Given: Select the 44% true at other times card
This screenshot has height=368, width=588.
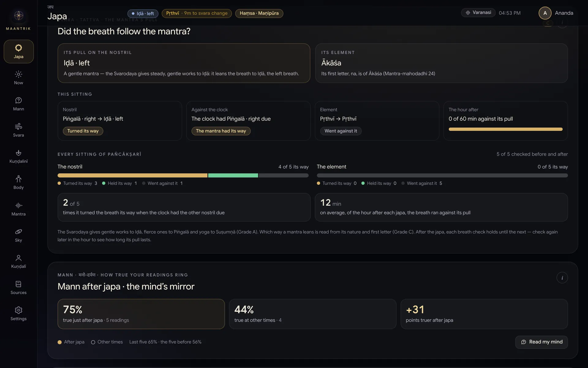Looking at the screenshot, I should [x=313, y=314].
